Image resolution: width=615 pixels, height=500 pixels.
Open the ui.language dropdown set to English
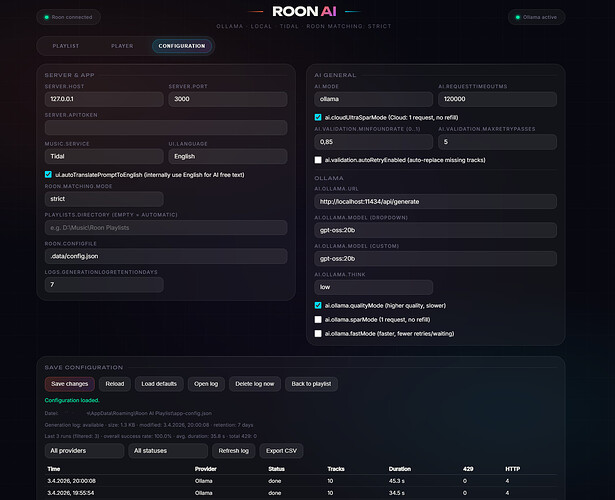tap(228, 156)
